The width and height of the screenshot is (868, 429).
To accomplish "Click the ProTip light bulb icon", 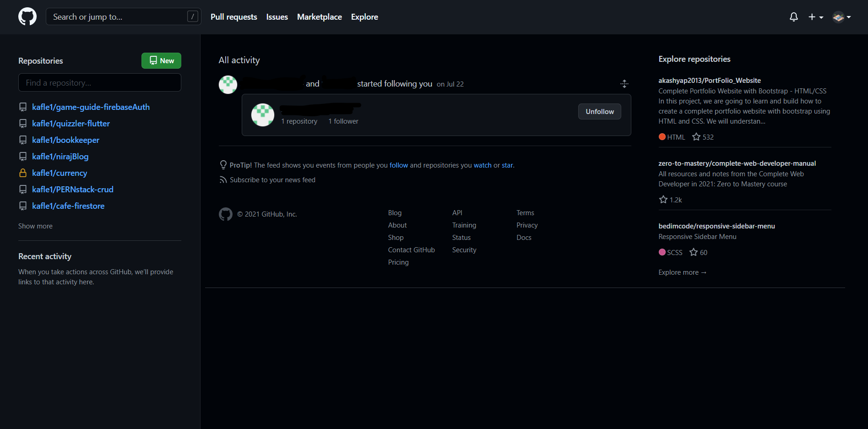I will click(223, 165).
